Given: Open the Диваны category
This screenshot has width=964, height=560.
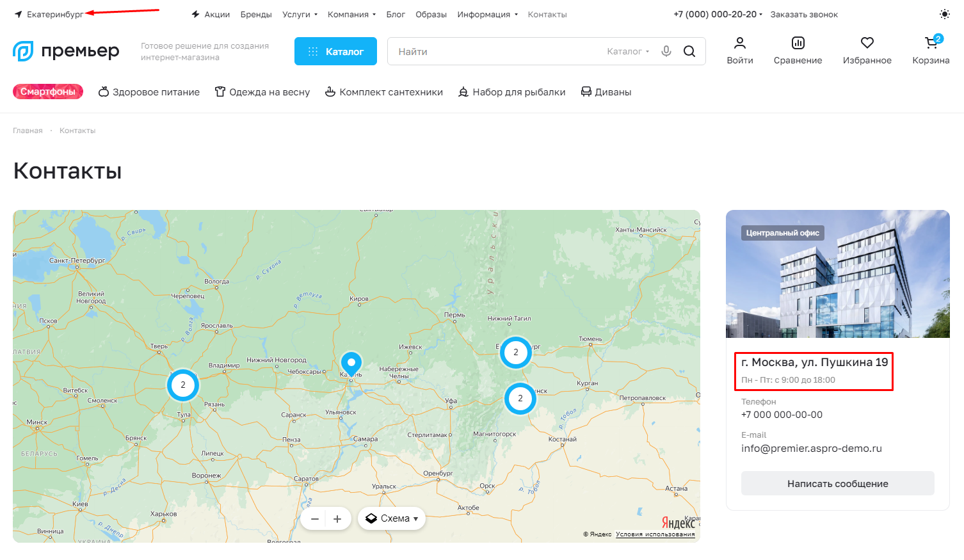Looking at the screenshot, I should pos(606,92).
